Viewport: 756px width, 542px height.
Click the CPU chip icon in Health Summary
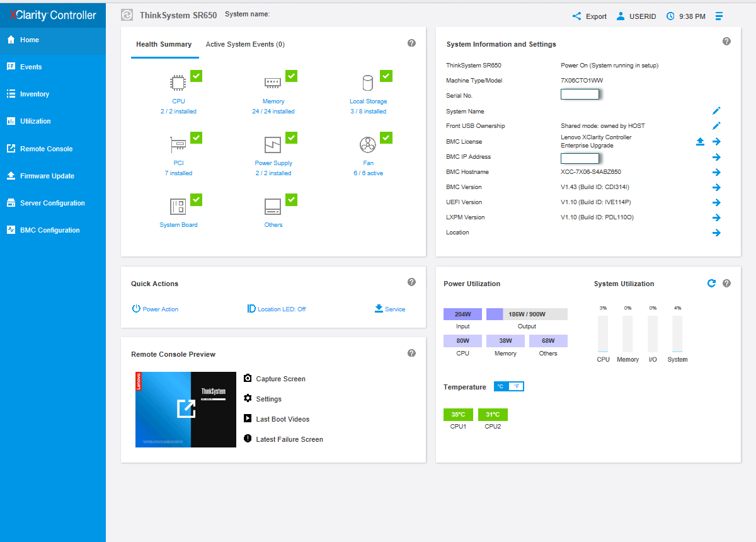tap(178, 83)
